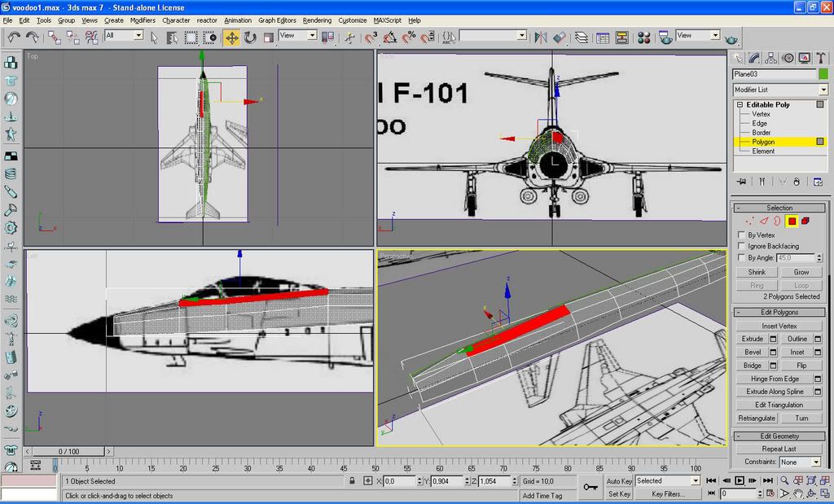Click the Retriangulate button

pos(757,418)
